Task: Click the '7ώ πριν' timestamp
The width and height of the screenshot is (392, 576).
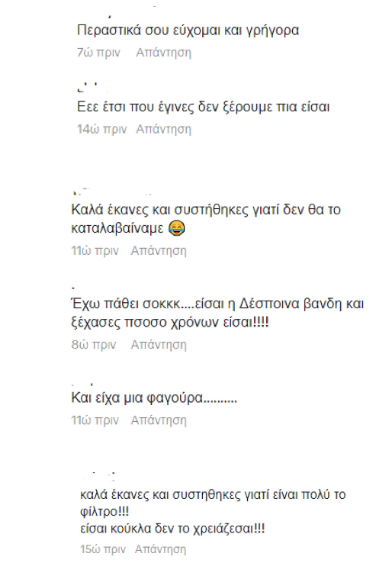Action: 98,53
